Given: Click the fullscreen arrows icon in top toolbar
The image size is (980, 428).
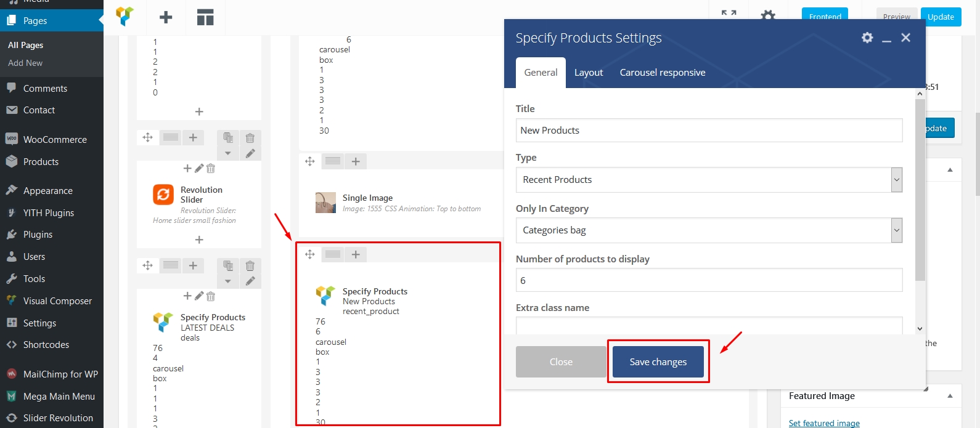Looking at the screenshot, I should coord(729,14).
